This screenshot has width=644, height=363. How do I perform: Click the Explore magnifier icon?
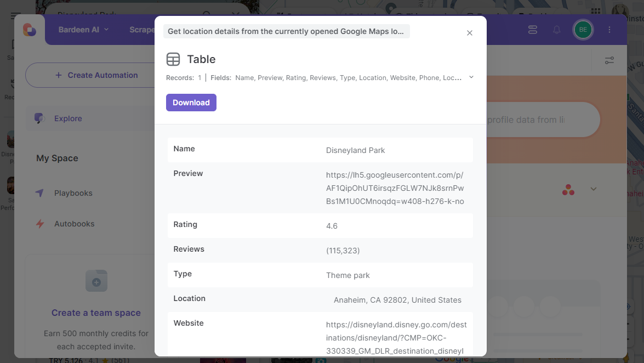click(x=39, y=118)
